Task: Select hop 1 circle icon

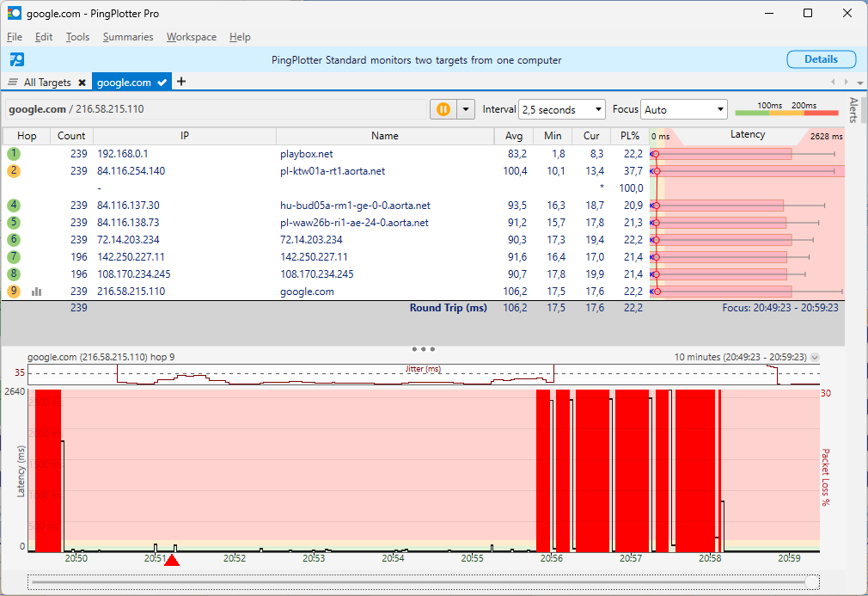Action: (14, 153)
